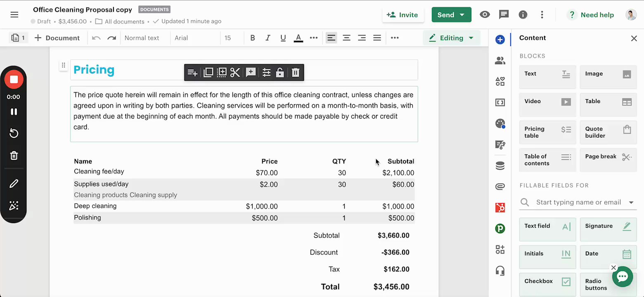Delete the block using trash icon
The image size is (644, 297).
(295, 73)
